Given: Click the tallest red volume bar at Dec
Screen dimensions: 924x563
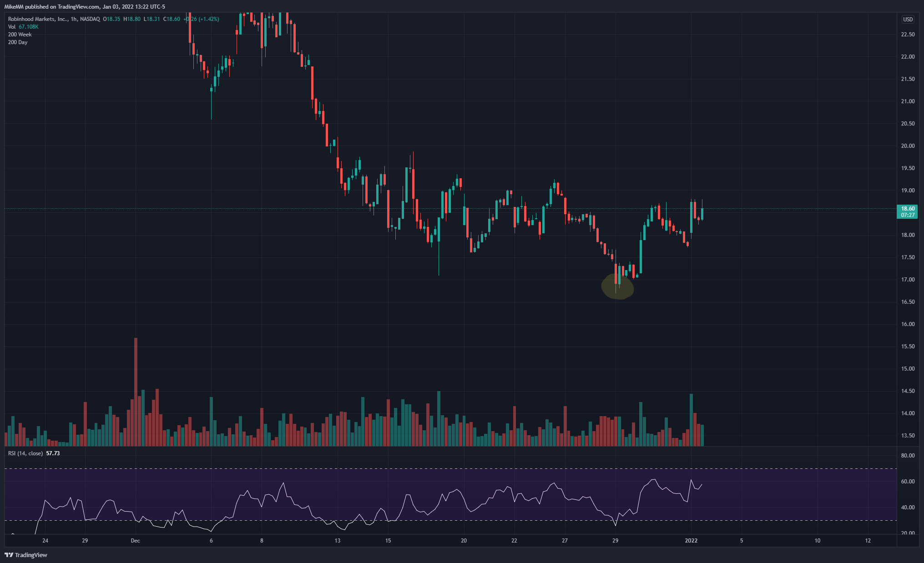Looking at the screenshot, I should click(x=136, y=392).
